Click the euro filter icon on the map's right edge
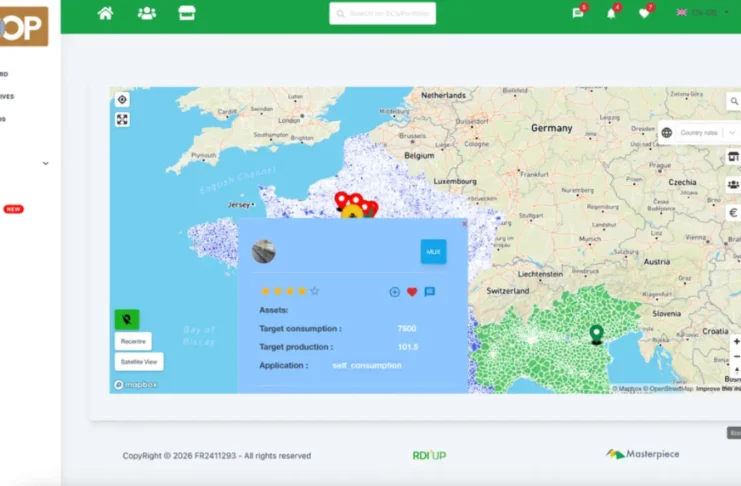 pos(733,213)
